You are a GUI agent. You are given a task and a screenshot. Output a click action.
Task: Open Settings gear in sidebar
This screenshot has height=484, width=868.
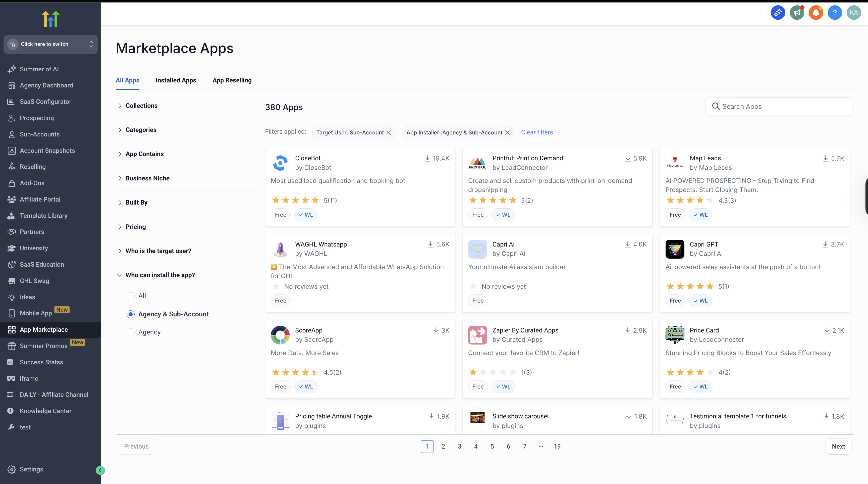[x=12, y=469]
